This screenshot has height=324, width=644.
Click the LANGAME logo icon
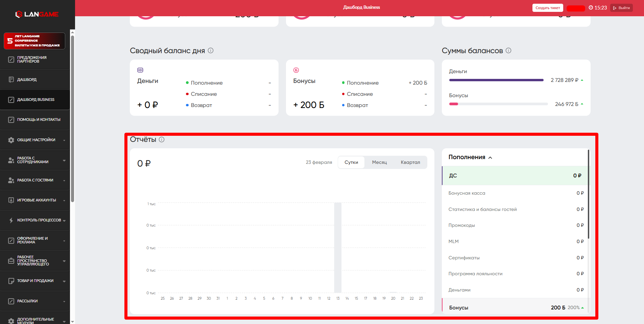(19, 14)
